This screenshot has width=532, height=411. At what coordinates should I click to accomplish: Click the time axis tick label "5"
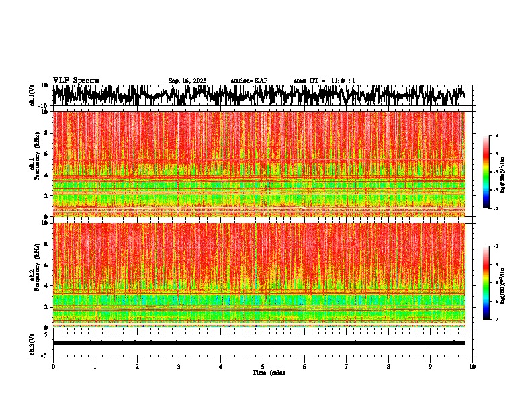point(263,367)
